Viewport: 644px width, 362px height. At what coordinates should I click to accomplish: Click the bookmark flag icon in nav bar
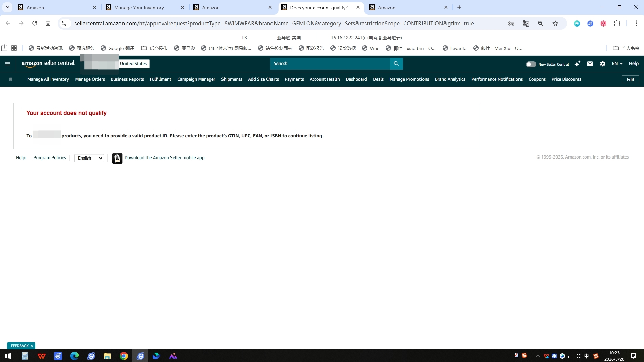pos(11,79)
